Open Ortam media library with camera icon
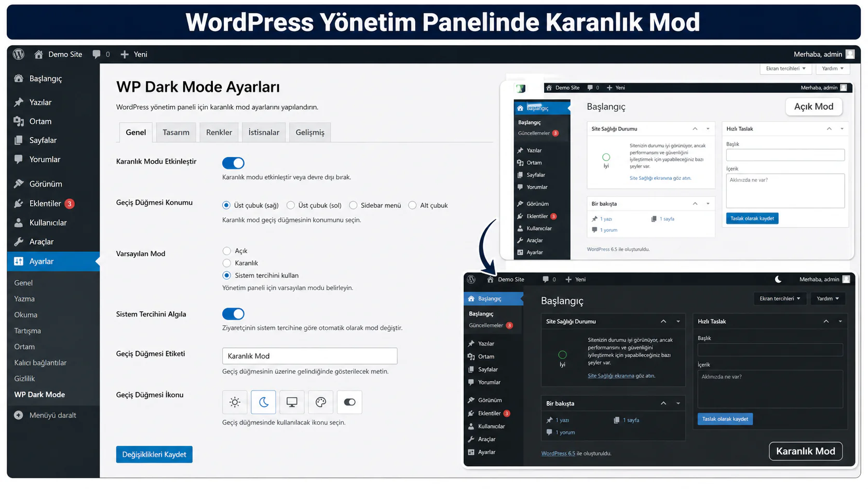Viewport: 868px width, 489px height. pos(53,121)
